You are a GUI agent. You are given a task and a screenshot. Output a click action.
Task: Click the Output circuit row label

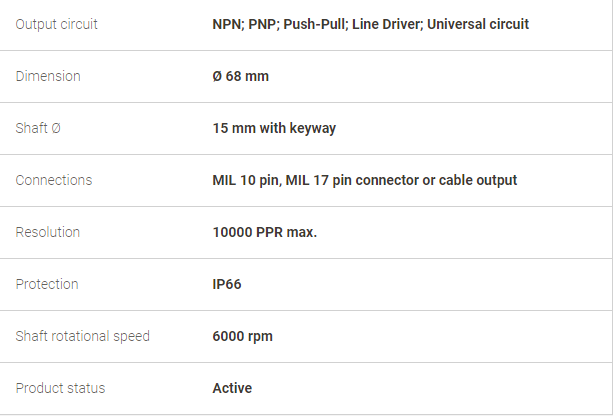pos(57,24)
